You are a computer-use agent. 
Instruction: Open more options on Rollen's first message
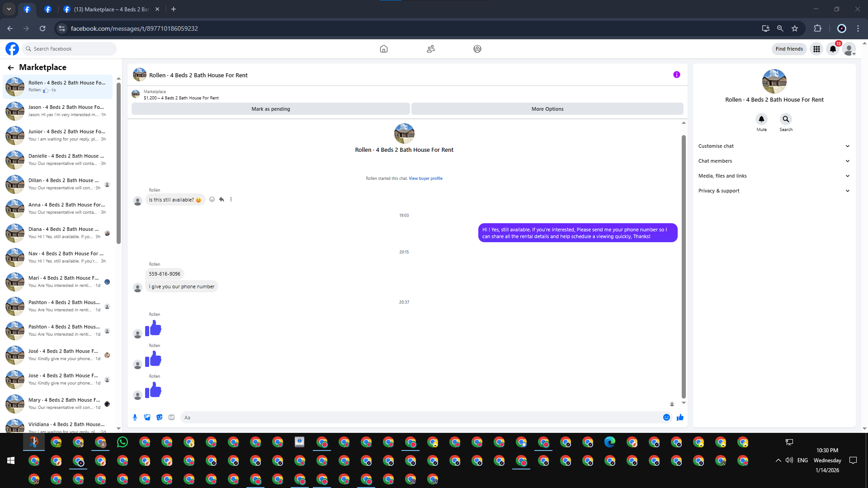tap(231, 199)
